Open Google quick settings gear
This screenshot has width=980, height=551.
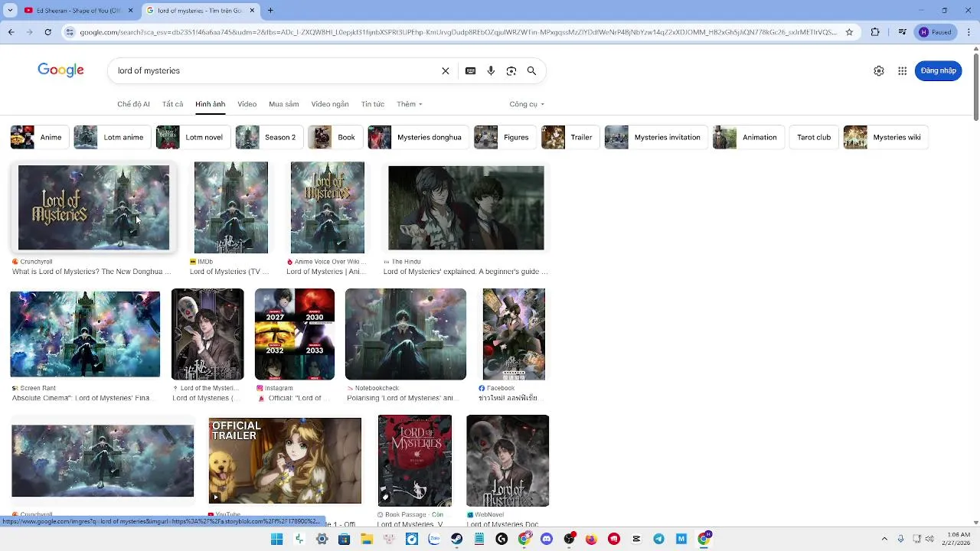(x=879, y=70)
